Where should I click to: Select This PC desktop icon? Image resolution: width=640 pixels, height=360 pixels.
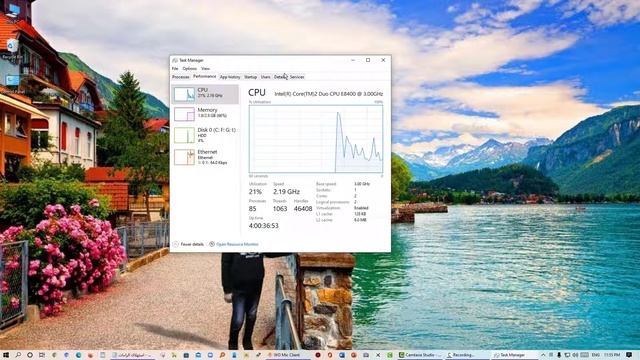pyautogui.click(x=13, y=13)
